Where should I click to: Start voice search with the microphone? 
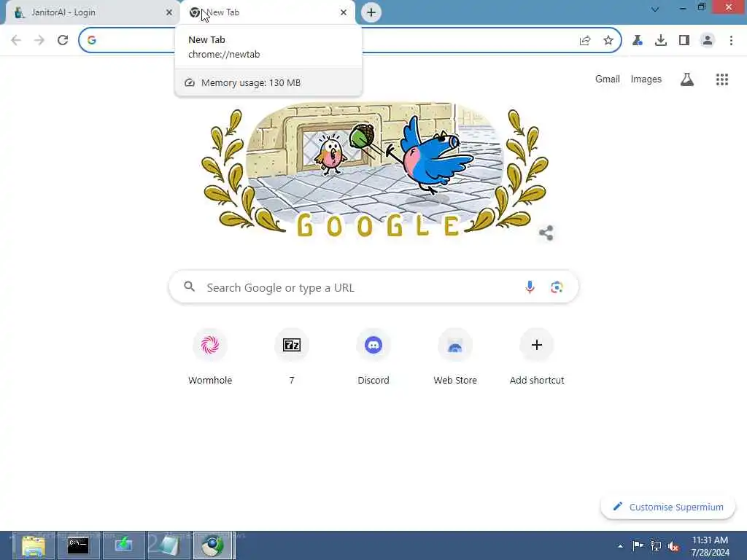tap(530, 287)
